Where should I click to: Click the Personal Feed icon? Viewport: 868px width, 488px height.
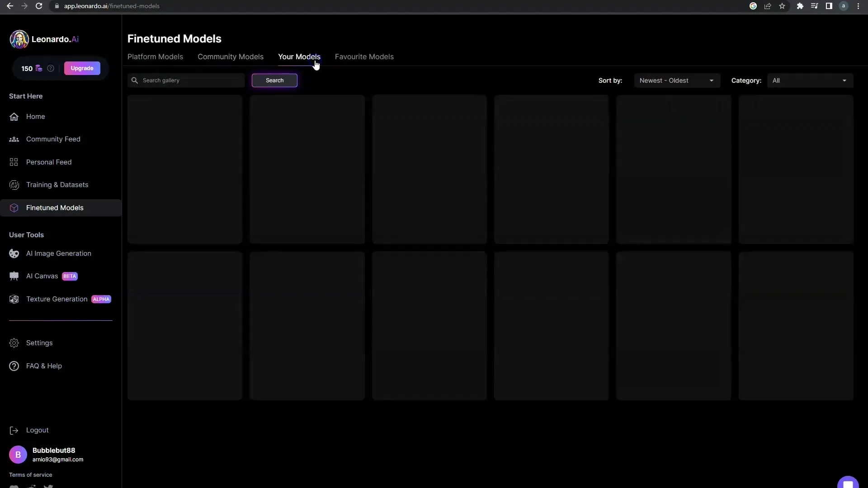[x=14, y=161]
